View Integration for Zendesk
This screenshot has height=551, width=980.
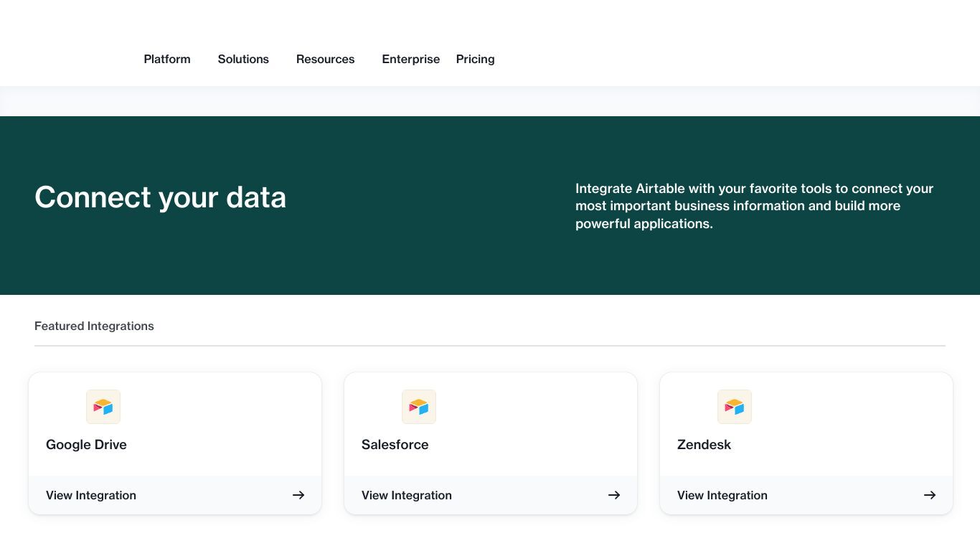(722, 495)
